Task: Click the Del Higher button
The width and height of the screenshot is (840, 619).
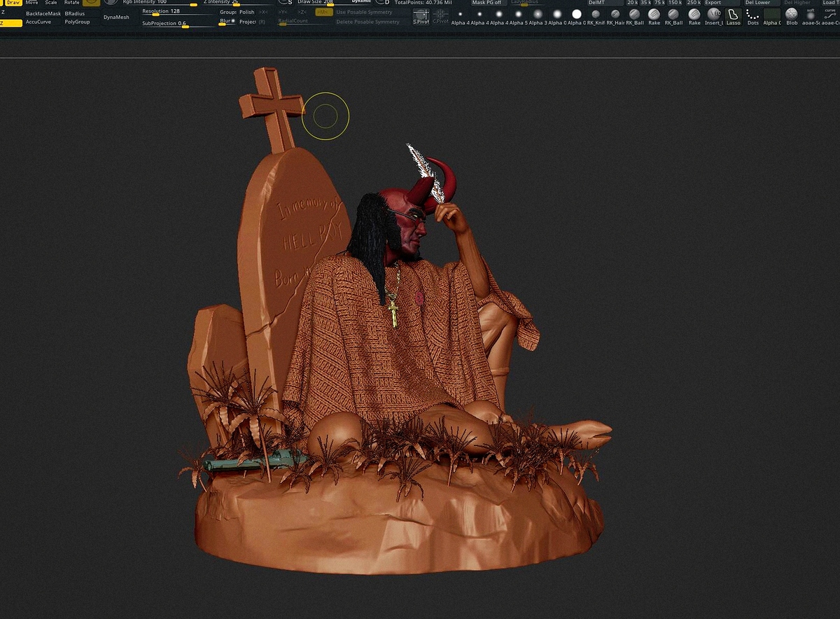Action: 801,3
